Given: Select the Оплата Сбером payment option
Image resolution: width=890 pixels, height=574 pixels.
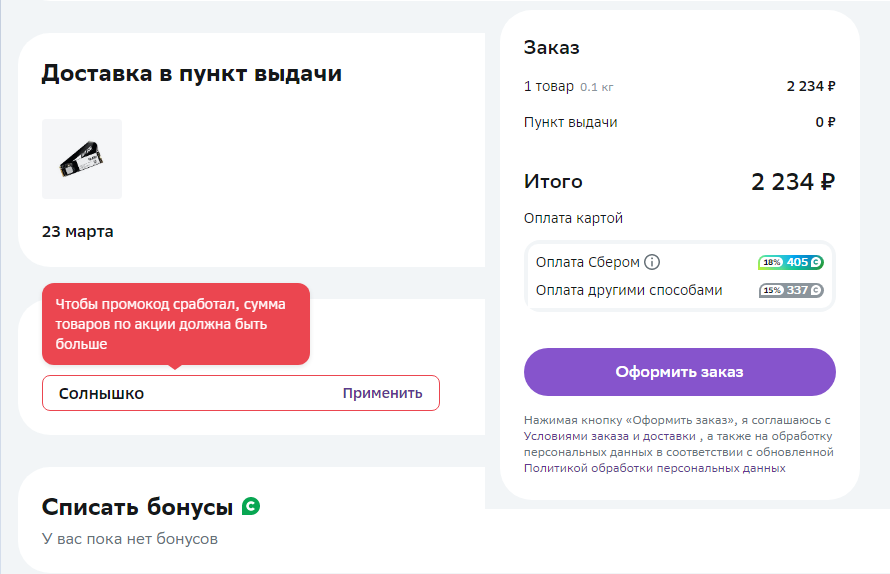Looking at the screenshot, I should 679,262.
